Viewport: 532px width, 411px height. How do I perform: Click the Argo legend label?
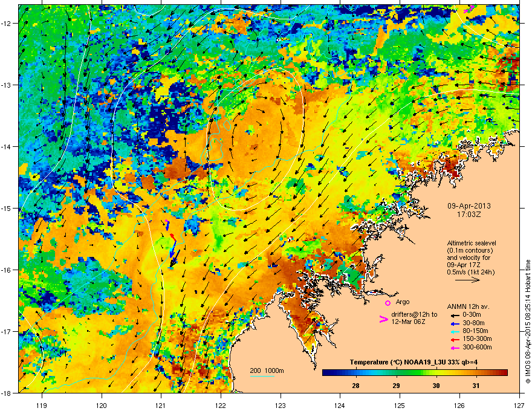(x=403, y=302)
